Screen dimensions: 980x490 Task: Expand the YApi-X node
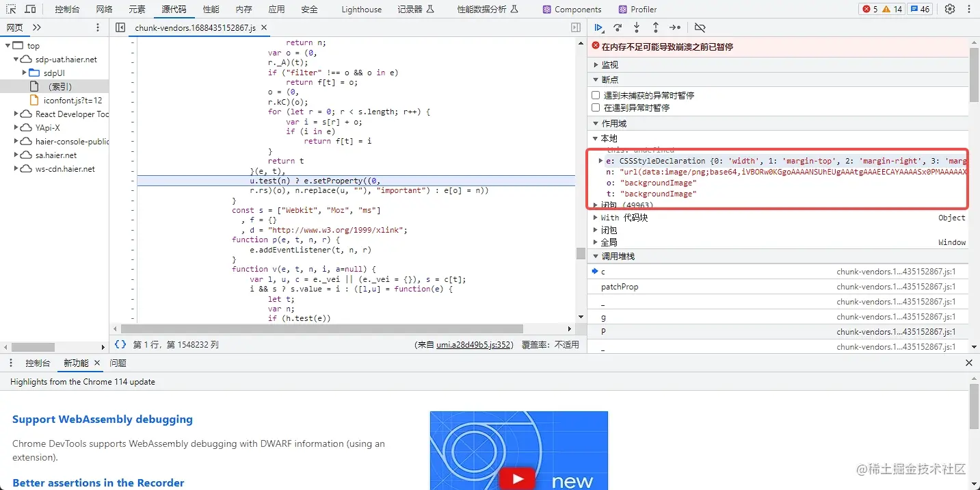coord(17,127)
